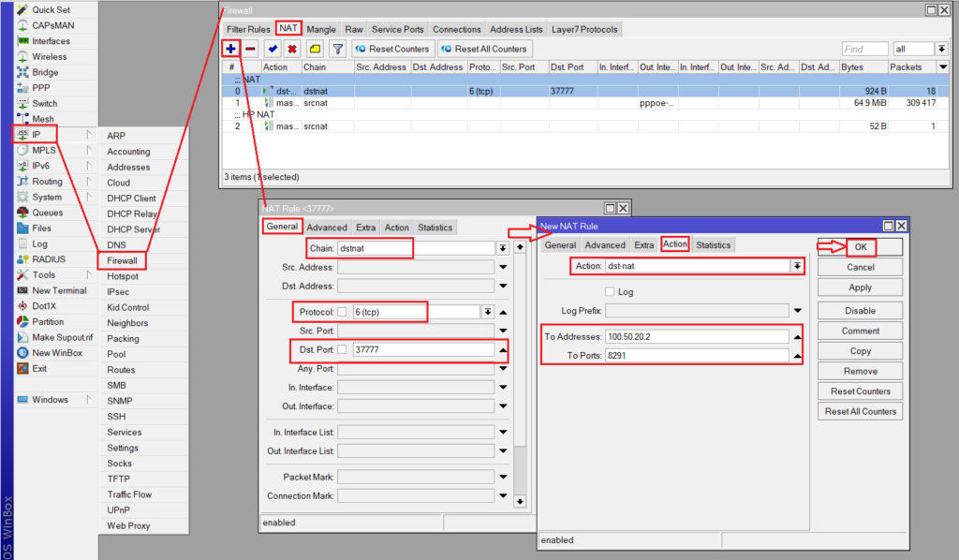Expand the Action dropdown in New NAT Rule
This screenshot has width=959, height=560.
point(797,267)
